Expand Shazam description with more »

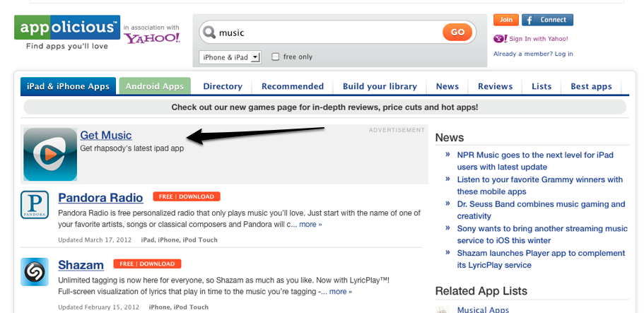(341, 292)
